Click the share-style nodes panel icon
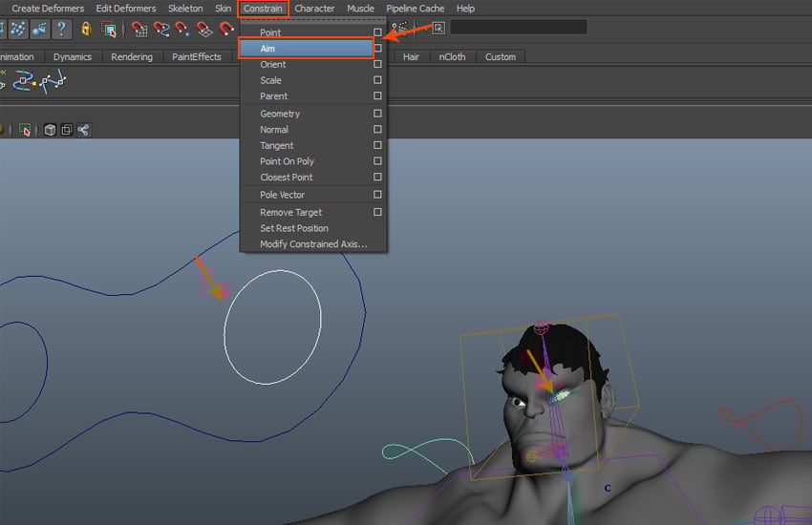The image size is (812, 525). [83, 130]
